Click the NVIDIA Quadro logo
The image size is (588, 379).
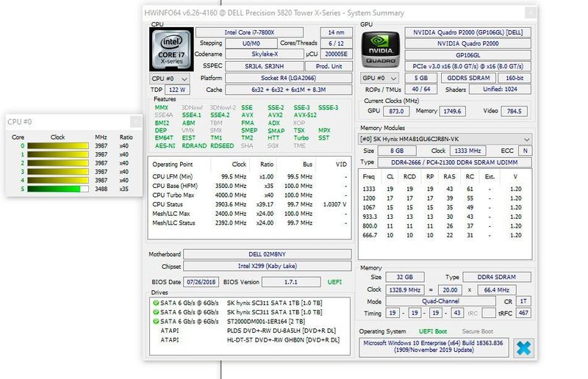tap(380, 49)
